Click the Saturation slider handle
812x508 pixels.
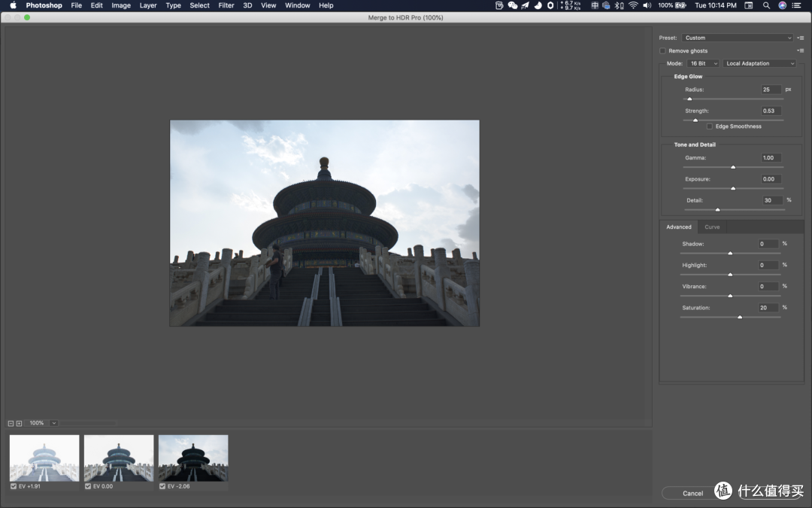click(740, 317)
